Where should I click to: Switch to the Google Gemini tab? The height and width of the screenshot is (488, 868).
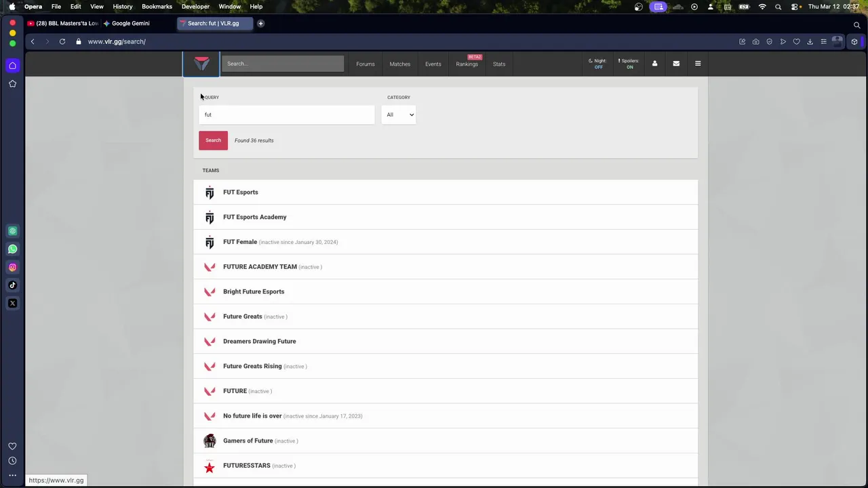[130, 23]
